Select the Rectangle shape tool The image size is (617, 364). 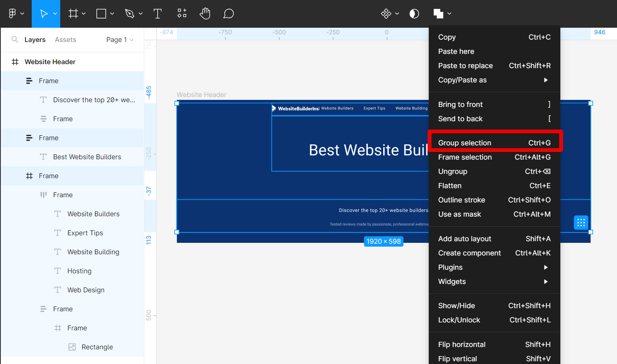coord(101,14)
